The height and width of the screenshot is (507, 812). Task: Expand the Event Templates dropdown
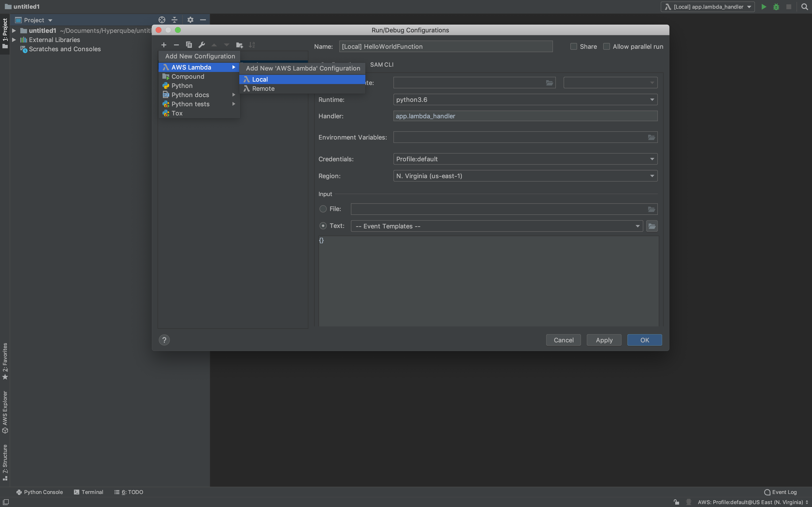[x=497, y=226]
